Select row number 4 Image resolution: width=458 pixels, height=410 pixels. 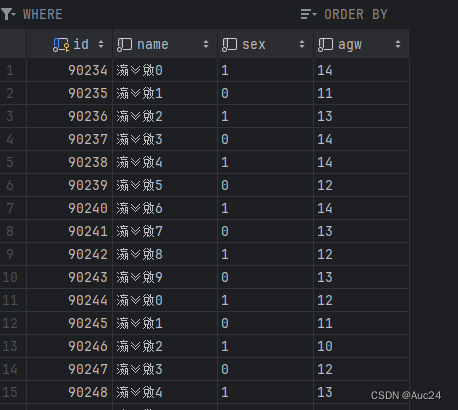[13, 139]
